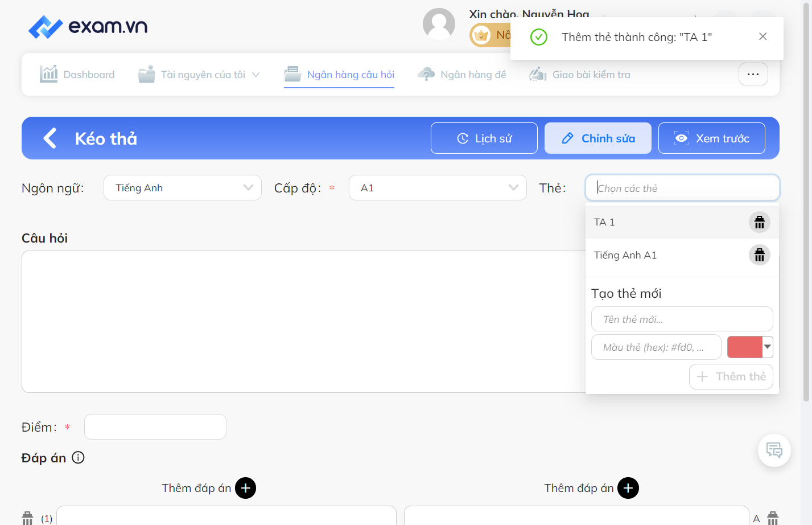Focus the Chọn các thẻ tag selector
Image resolution: width=812 pixels, height=525 pixels.
click(x=682, y=188)
